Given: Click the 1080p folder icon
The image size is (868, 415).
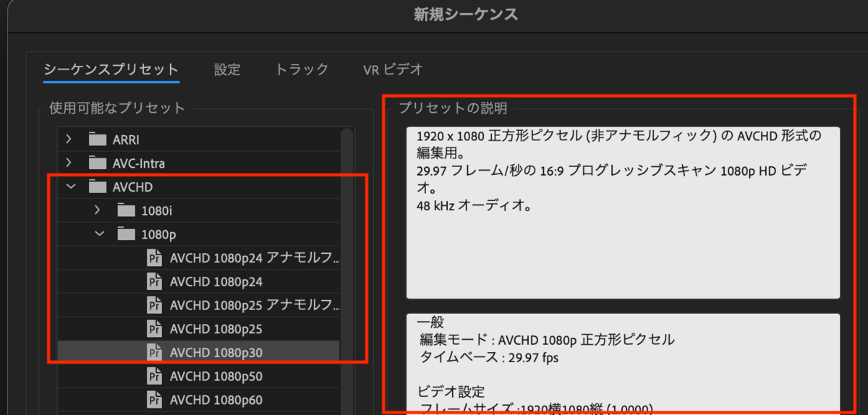Looking at the screenshot, I should 127,234.
